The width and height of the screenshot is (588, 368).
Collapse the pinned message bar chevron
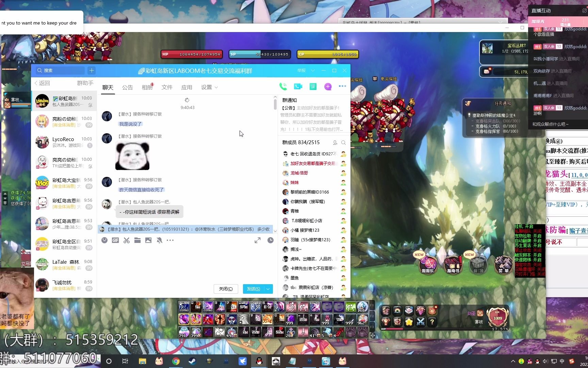pyautogui.click(x=275, y=231)
